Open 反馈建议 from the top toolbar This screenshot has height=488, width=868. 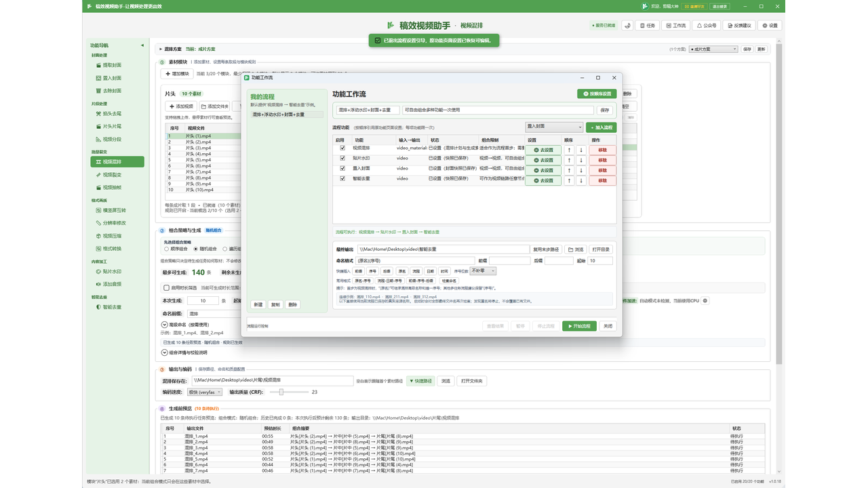[x=740, y=25]
